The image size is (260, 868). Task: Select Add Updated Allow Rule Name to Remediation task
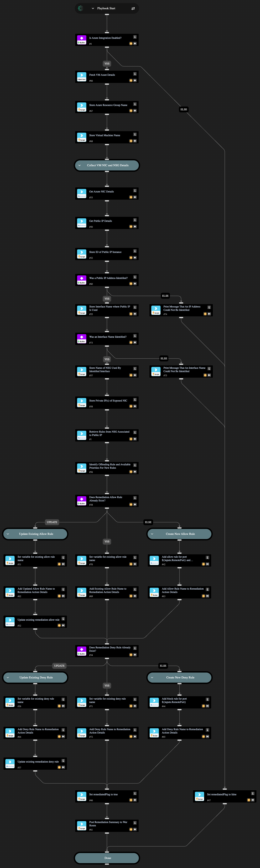(35, 592)
